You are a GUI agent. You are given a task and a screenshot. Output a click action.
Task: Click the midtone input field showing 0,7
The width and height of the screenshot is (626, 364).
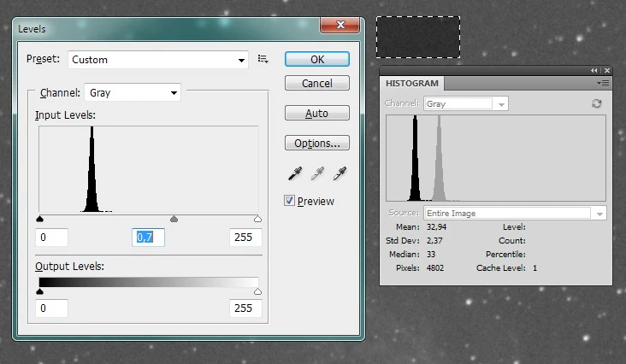(x=148, y=237)
